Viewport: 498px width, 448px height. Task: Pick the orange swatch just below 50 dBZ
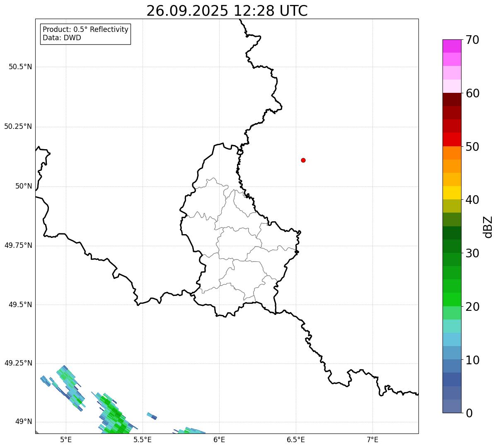point(452,153)
